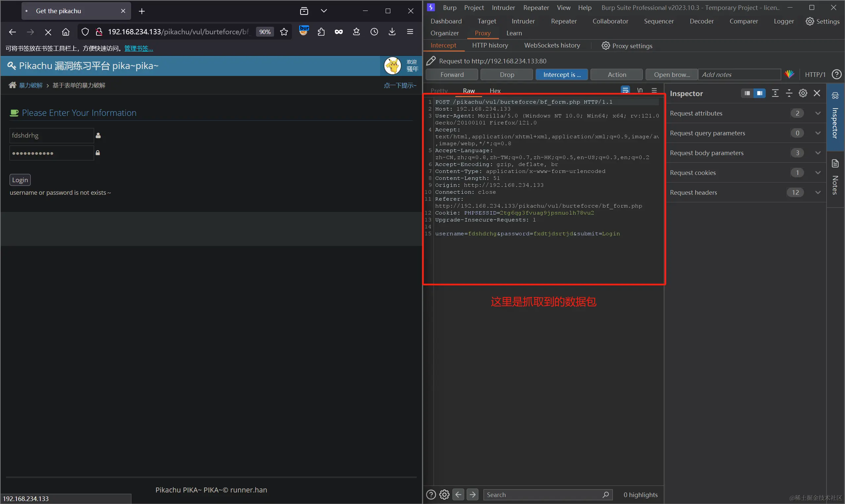
Task: Switch request view to Hex
Action: click(495, 91)
